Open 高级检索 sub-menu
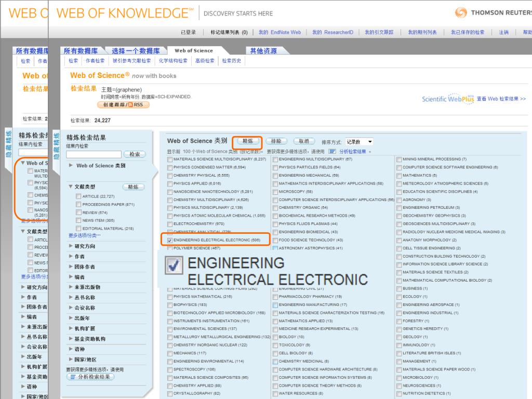Viewport: 532px width, 399px height. point(205,61)
